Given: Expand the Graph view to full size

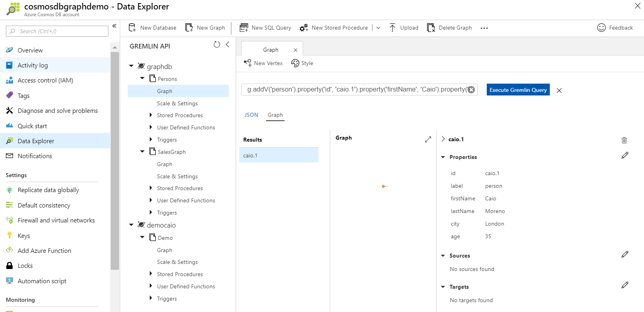Looking at the screenshot, I should pyautogui.click(x=428, y=140).
